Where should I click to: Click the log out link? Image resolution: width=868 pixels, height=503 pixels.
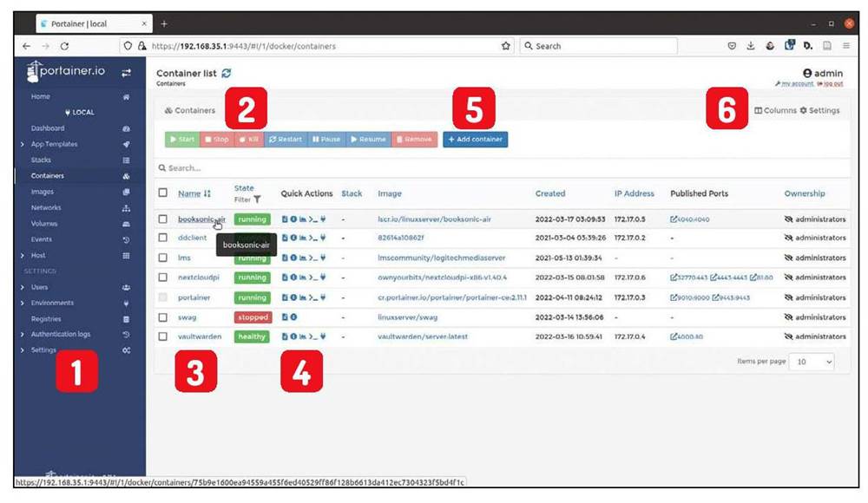(x=831, y=83)
